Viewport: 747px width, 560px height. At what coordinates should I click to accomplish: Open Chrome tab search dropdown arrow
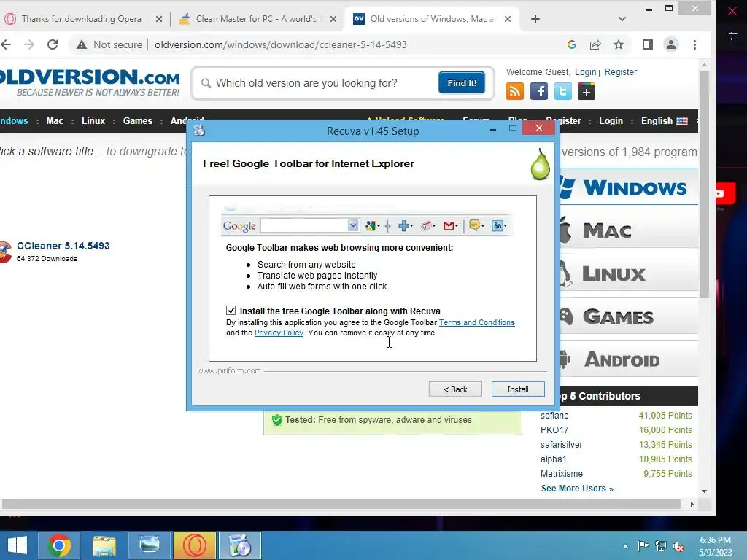click(622, 19)
